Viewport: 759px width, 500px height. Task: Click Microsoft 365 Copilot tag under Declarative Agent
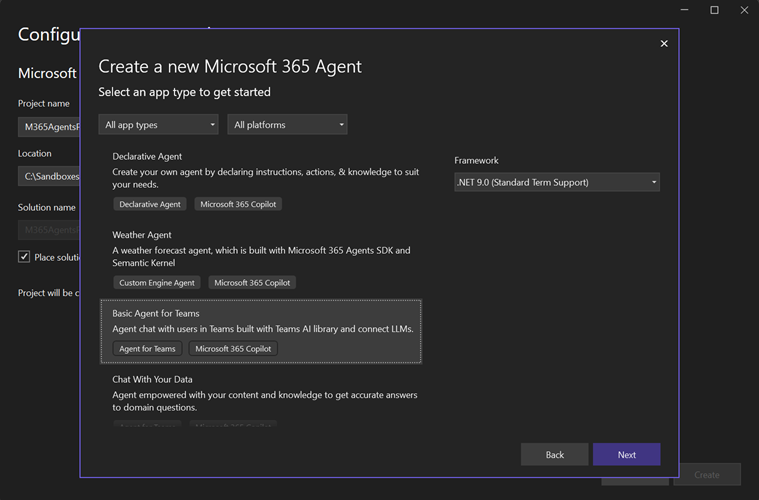[x=238, y=204]
